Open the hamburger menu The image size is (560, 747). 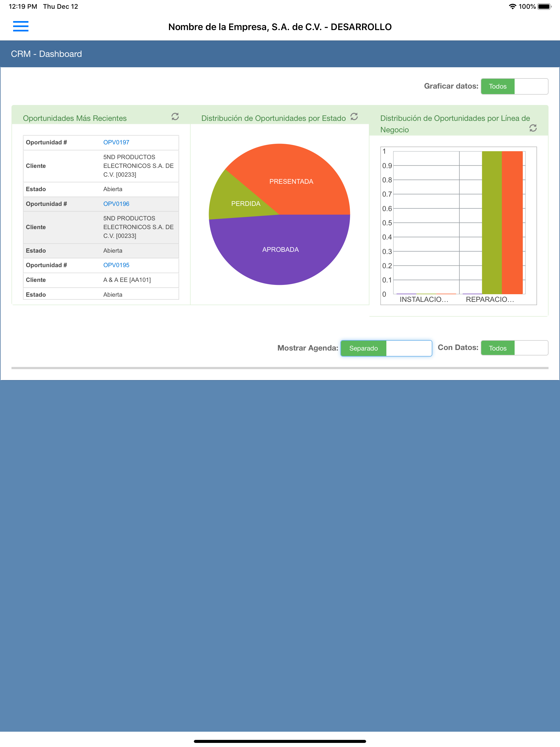(x=21, y=26)
